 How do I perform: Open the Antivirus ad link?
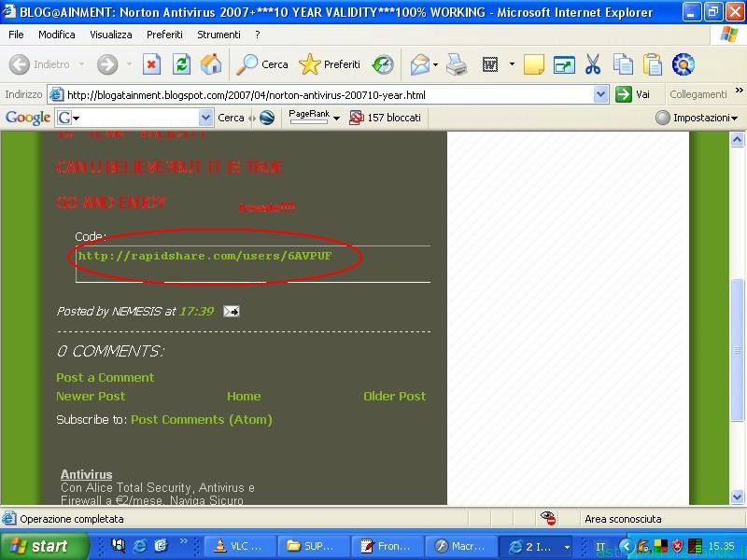click(86, 474)
